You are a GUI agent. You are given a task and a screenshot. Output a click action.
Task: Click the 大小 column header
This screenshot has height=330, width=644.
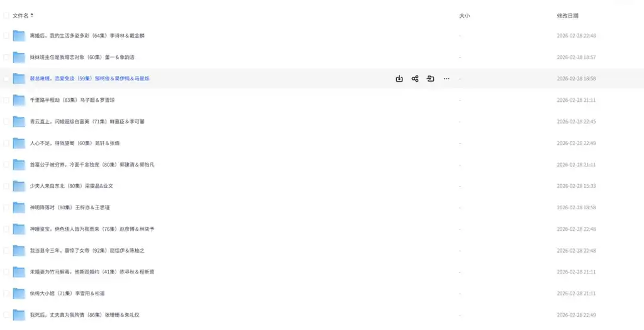click(464, 16)
